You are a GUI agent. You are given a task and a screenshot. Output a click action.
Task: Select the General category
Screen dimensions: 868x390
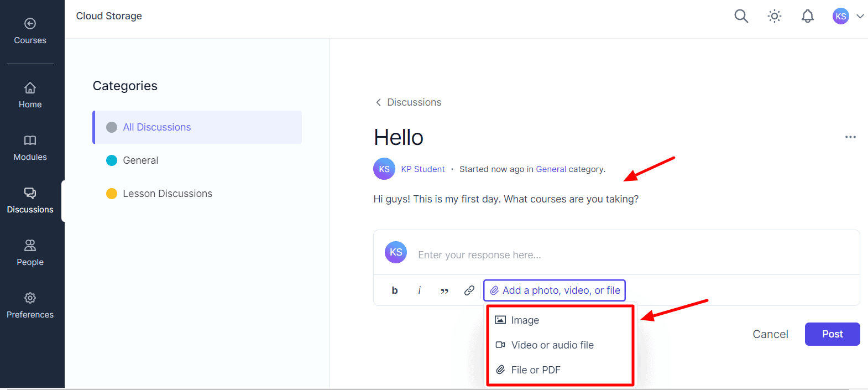click(x=140, y=160)
